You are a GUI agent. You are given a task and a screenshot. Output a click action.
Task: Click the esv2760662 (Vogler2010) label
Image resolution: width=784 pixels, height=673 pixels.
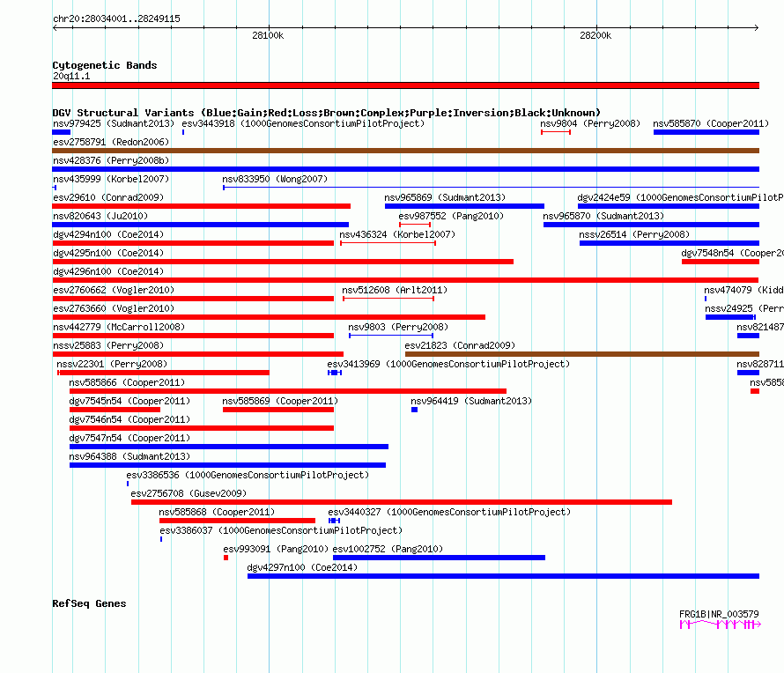[114, 290]
